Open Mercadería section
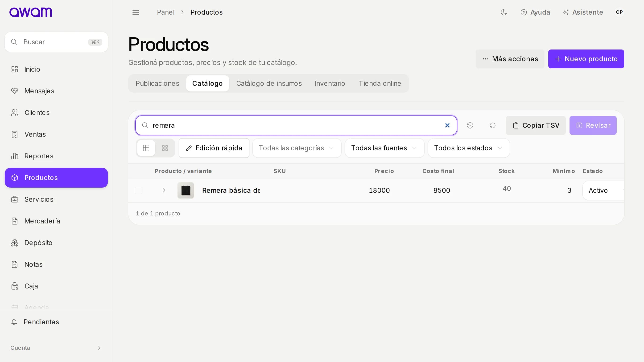This screenshot has width=644, height=362. pyautogui.click(x=56, y=221)
